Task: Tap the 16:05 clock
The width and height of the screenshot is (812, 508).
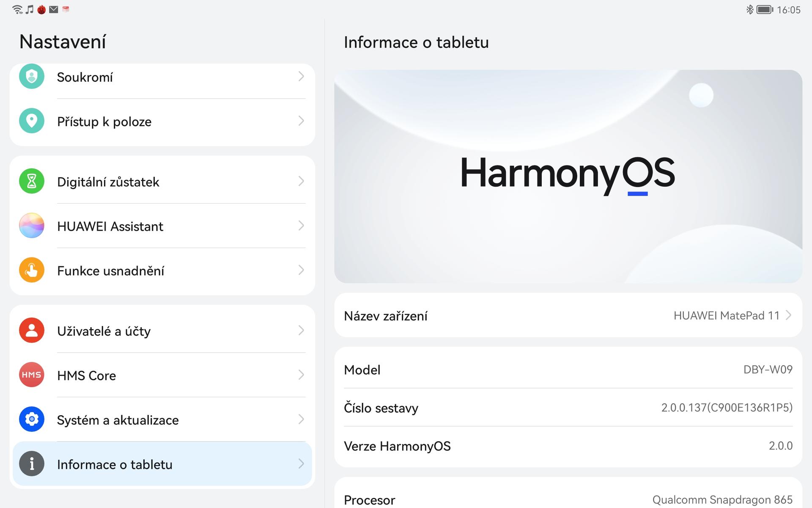Action: tap(788, 10)
